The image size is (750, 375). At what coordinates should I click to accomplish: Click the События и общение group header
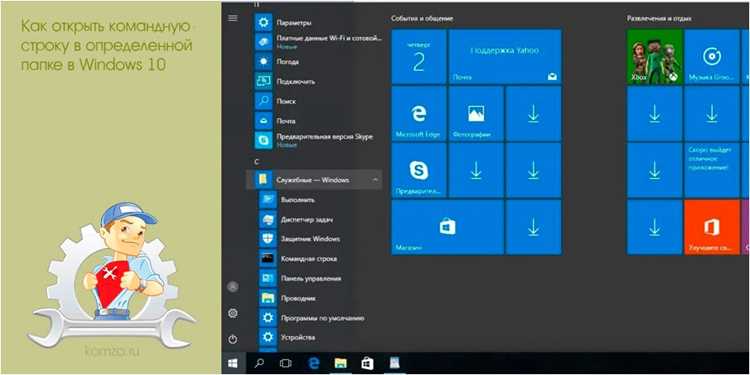click(x=422, y=18)
